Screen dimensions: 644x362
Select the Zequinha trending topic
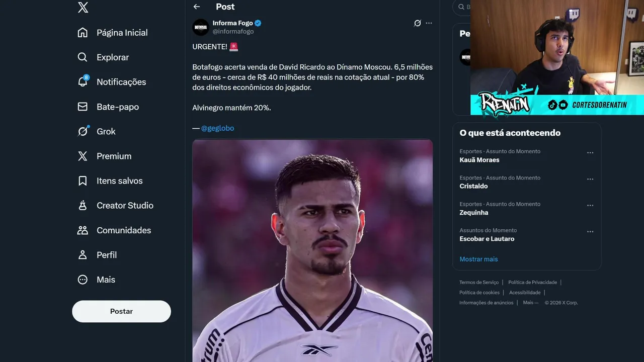(474, 213)
